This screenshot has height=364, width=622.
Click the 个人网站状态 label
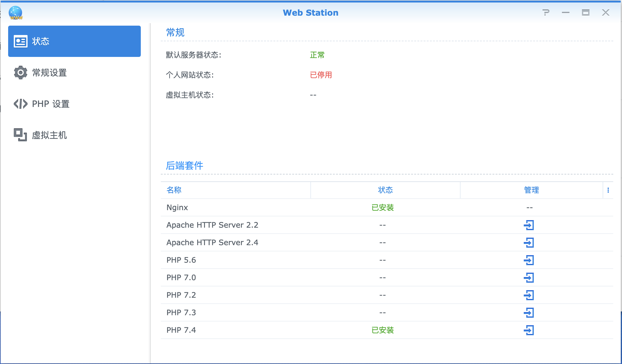(190, 75)
